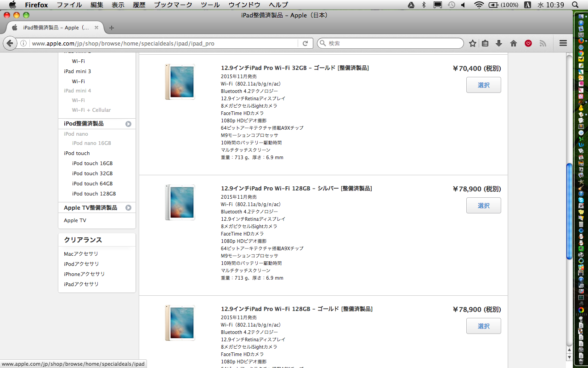The image size is (588, 368).
Task: Open the bookmarks list icon
Action: [485, 43]
